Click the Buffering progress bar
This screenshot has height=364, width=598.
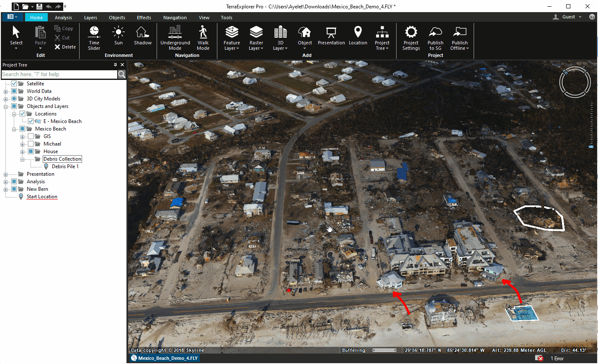click(x=384, y=350)
